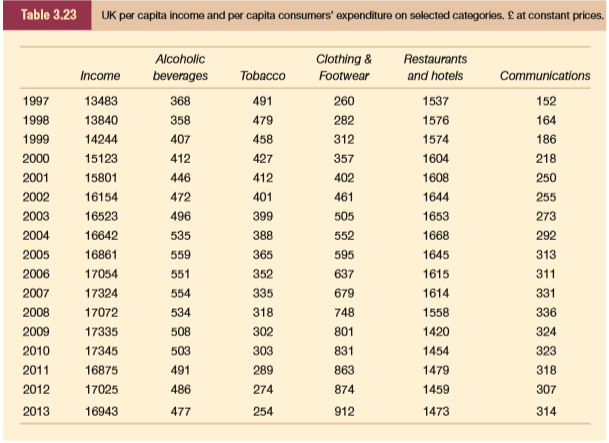The image size is (609, 443).
Task: Click the Restaurants and hotels column header
Action: [435, 67]
